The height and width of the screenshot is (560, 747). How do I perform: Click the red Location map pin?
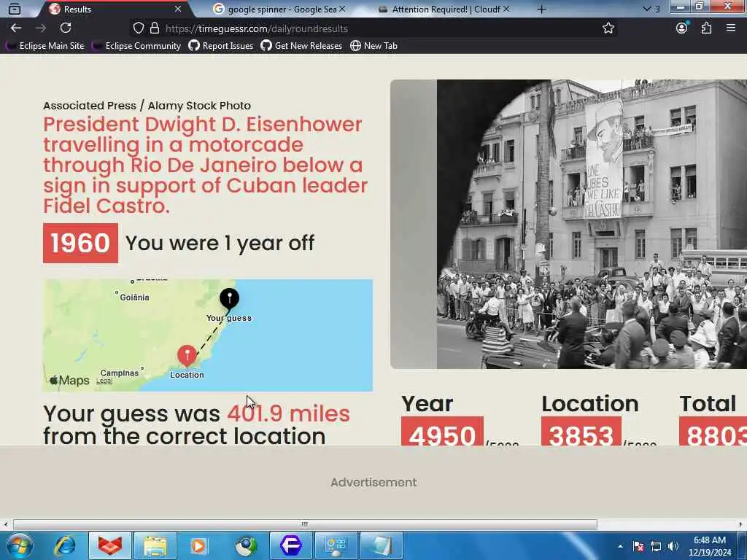(x=187, y=355)
